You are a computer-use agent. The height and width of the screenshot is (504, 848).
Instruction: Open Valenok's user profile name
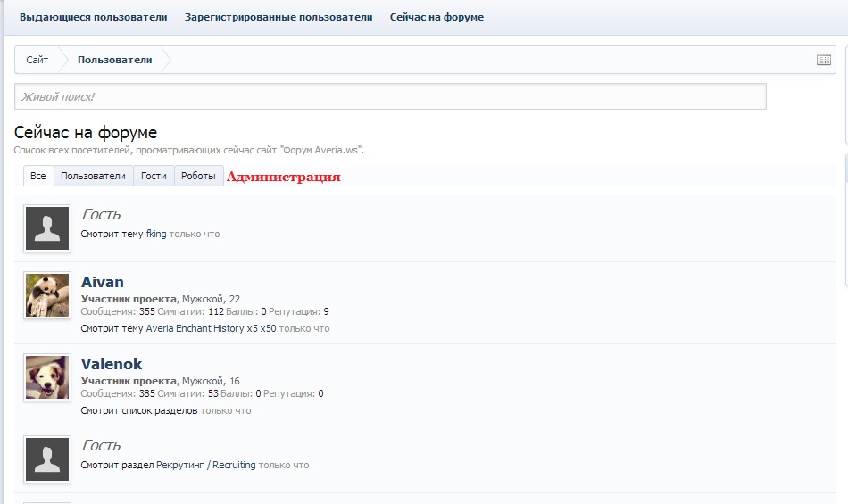(112, 364)
